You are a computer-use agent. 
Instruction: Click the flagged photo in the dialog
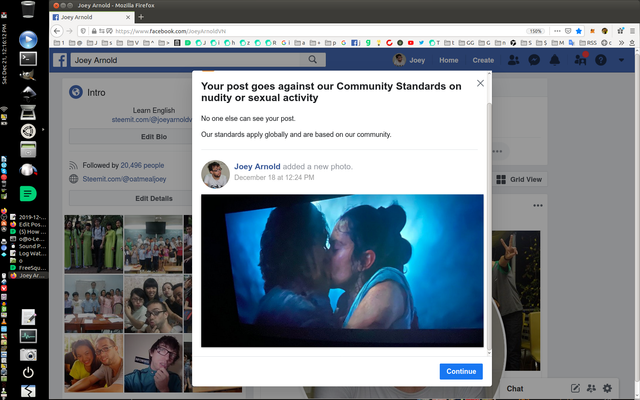[x=342, y=271]
